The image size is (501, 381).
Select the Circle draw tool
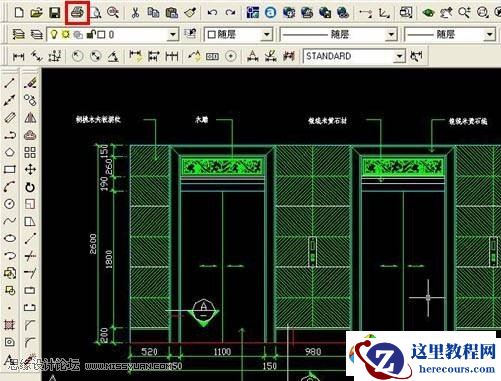click(x=10, y=204)
